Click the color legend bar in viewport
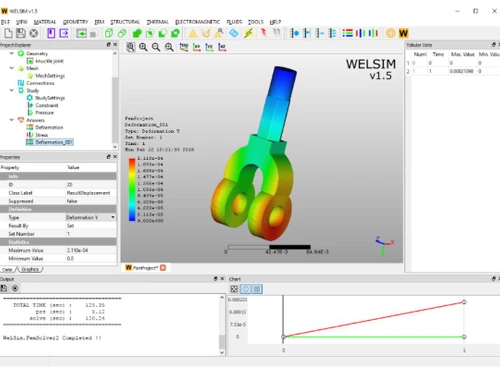The height and width of the screenshot is (375, 500). click(132, 190)
